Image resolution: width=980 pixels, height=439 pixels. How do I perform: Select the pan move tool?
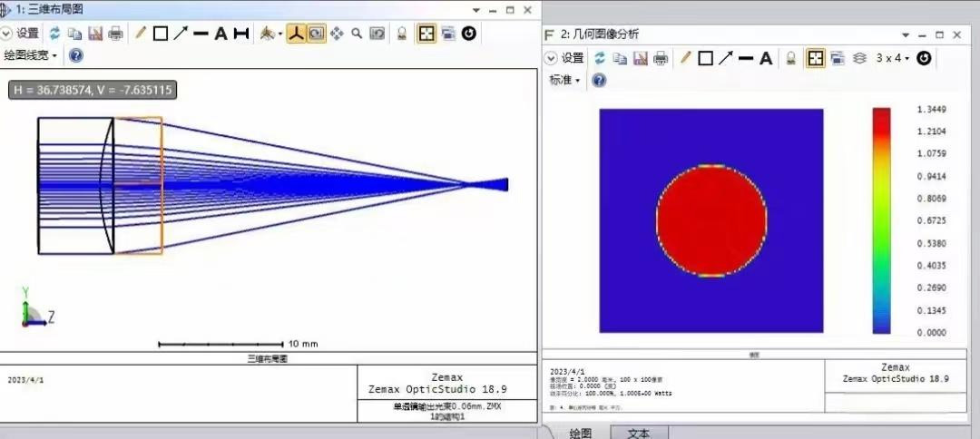337,33
